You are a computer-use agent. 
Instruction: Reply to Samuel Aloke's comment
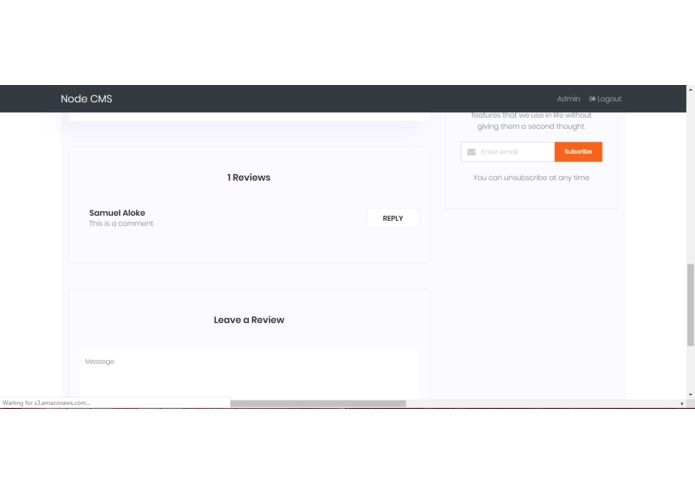pos(393,218)
